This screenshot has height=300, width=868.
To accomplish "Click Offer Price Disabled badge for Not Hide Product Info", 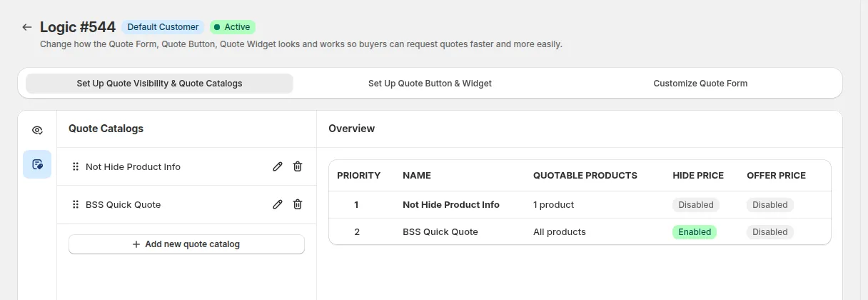I will tap(770, 205).
